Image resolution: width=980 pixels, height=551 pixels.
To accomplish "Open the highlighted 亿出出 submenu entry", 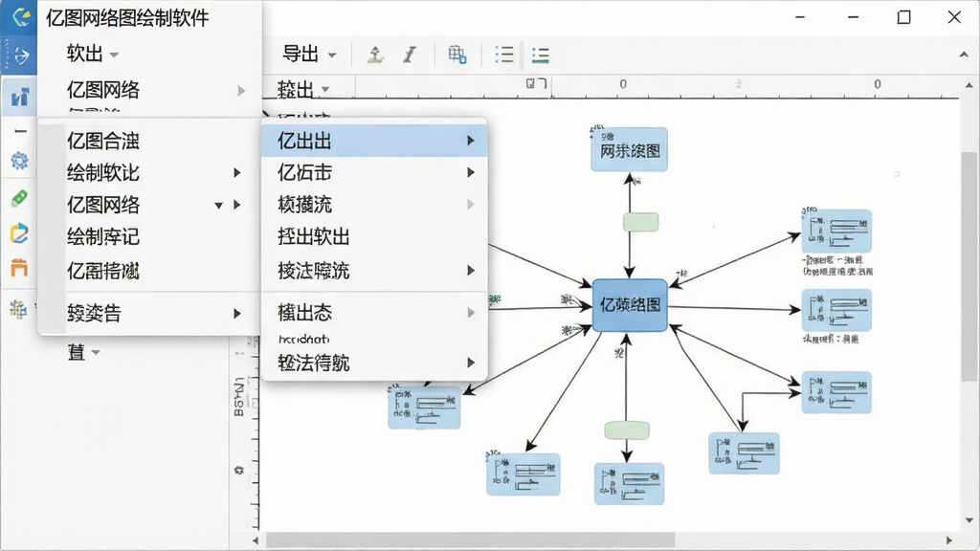I will click(375, 141).
